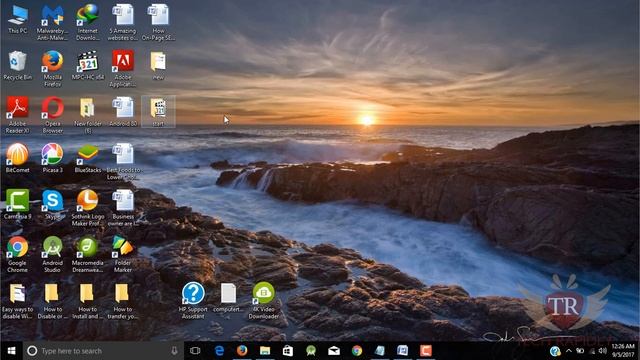This screenshot has height=360, width=640.
Task: Select the Macromedia Dreamweaver shortcut
Action: [x=87, y=255]
